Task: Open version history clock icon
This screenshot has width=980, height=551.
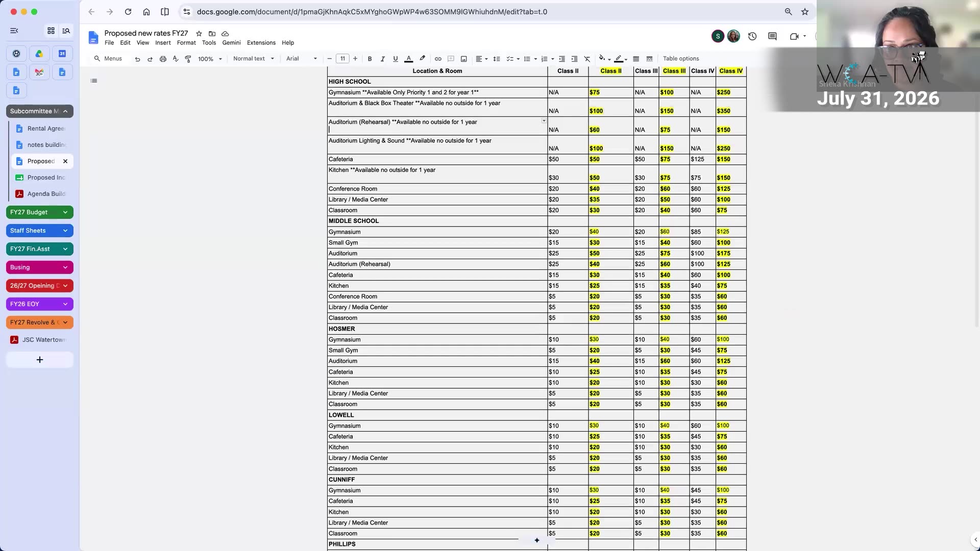Action: [752, 36]
